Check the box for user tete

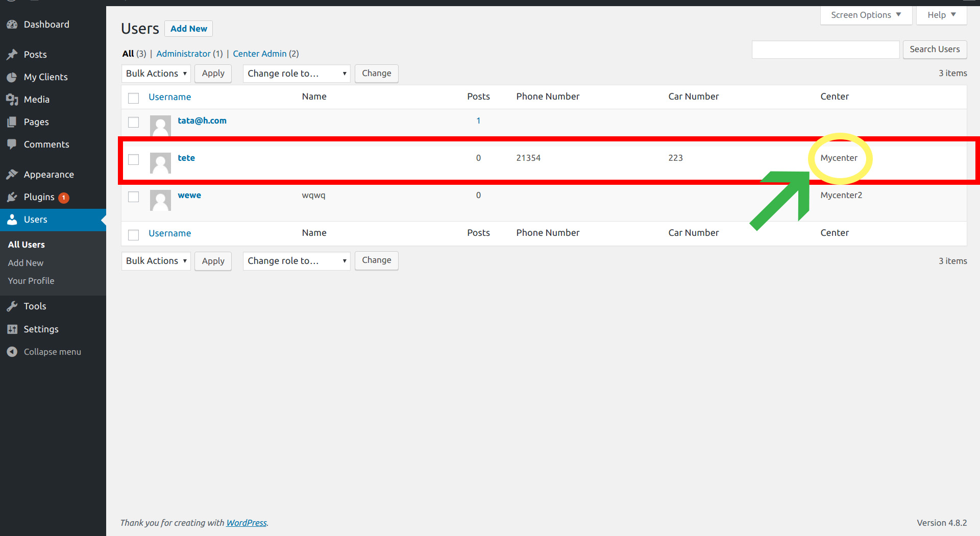pos(133,159)
